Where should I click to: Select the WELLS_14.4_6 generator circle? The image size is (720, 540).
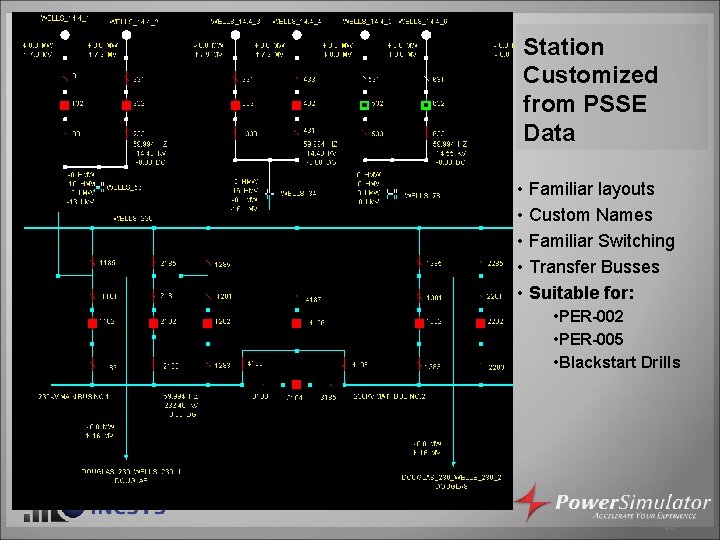coord(426,35)
